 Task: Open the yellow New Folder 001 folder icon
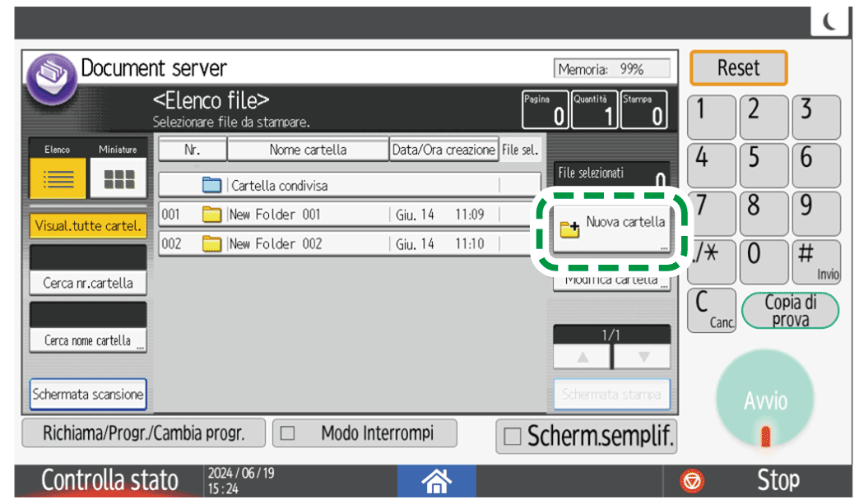[x=211, y=214]
